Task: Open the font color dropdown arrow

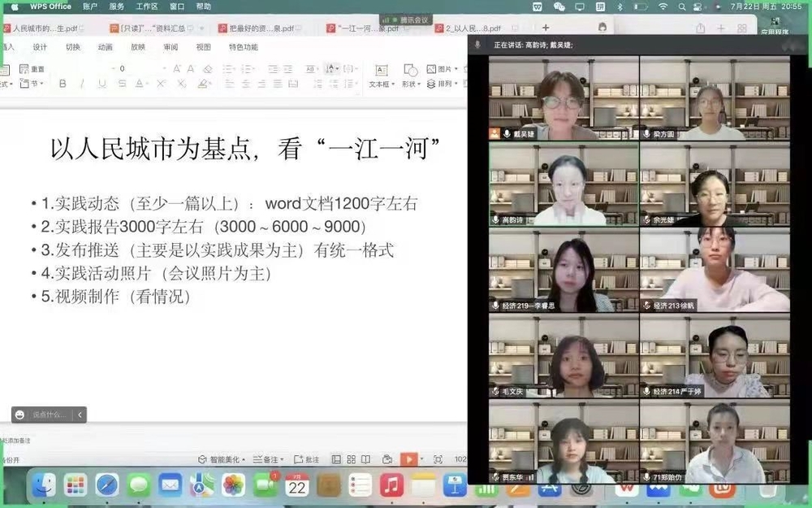Action: [145, 85]
